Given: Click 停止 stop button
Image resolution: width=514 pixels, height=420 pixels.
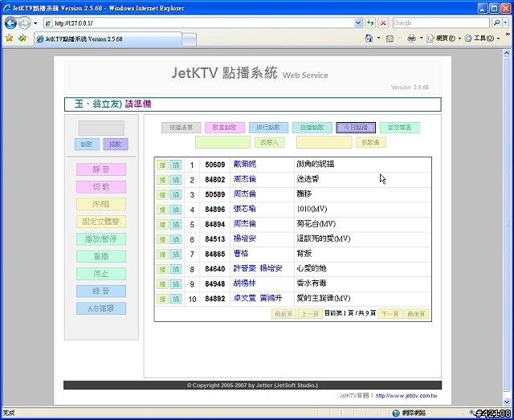Looking at the screenshot, I should (101, 274).
